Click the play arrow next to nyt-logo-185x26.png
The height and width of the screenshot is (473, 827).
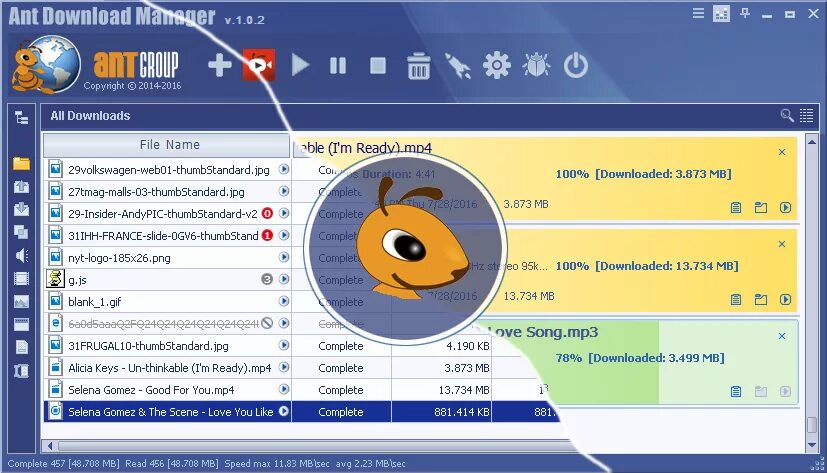(x=284, y=257)
